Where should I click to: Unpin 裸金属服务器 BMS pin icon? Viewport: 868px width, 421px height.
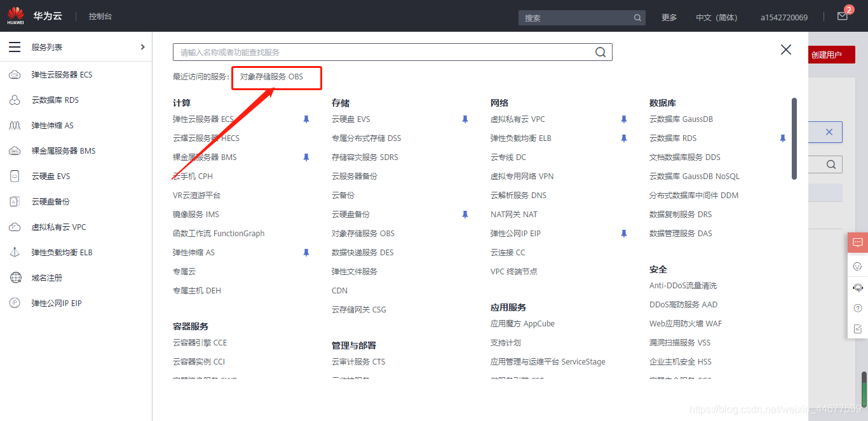point(306,157)
